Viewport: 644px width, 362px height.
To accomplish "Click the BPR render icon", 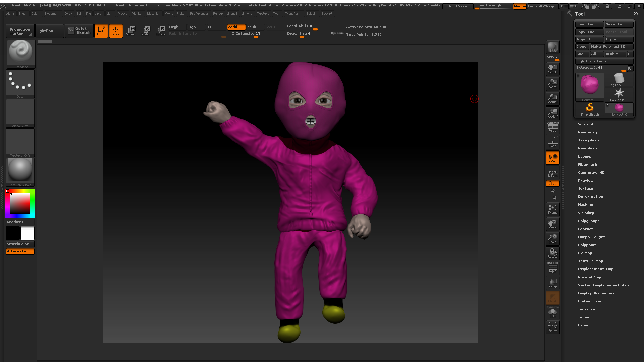I will pyautogui.click(x=552, y=47).
